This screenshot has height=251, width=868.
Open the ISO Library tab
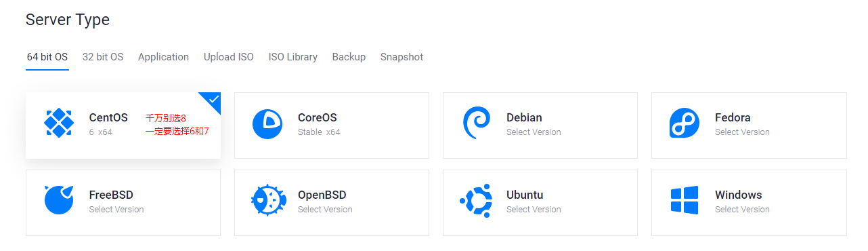(x=293, y=57)
